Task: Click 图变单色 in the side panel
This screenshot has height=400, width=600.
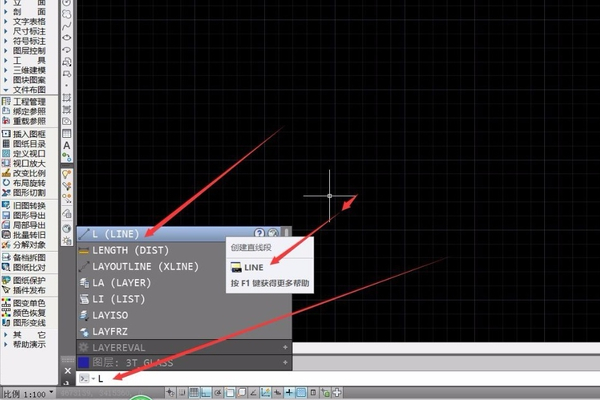Action: 29,303
